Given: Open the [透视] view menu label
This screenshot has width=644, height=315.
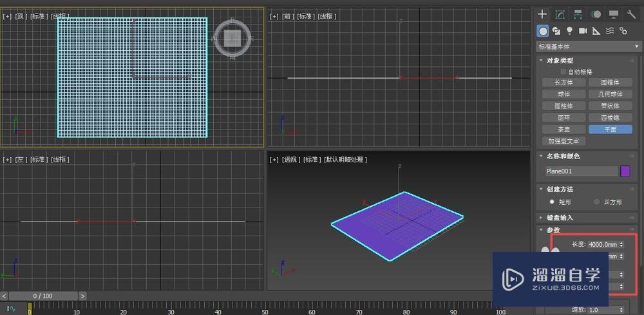Looking at the screenshot, I should tap(290, 159).
